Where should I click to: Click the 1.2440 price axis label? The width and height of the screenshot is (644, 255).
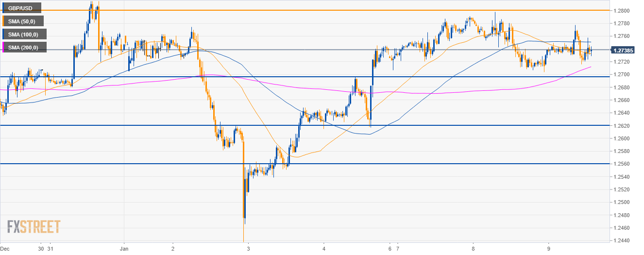point(622,241)
